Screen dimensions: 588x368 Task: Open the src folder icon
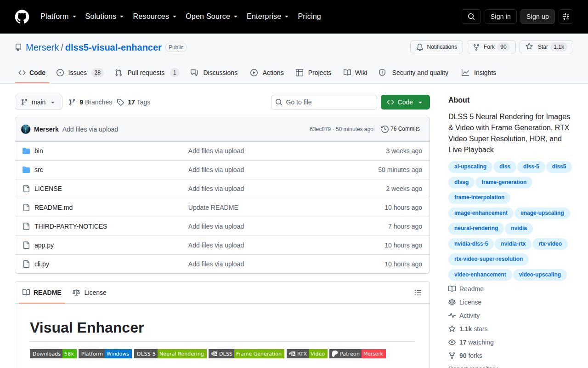[x=26, y=170]
